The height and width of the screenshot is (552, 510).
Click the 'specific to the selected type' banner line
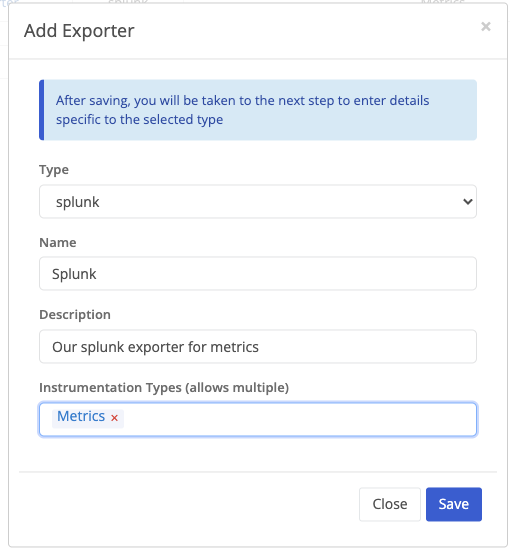pos(139,120)
